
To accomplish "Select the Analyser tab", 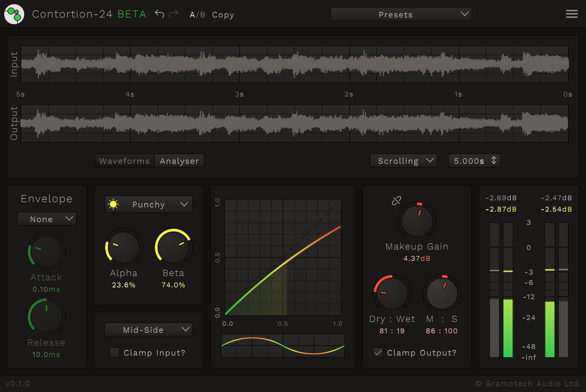I will tap(179, 161).
